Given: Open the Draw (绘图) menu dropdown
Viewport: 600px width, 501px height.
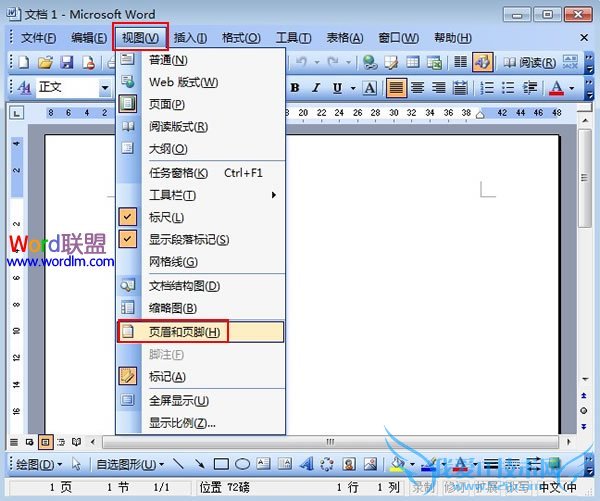Looking at the screenshot, I should [x=39, y=464].
